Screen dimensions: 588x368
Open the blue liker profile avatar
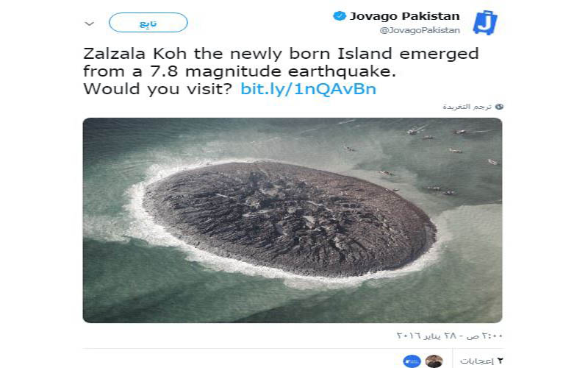[x=412, y=361]
